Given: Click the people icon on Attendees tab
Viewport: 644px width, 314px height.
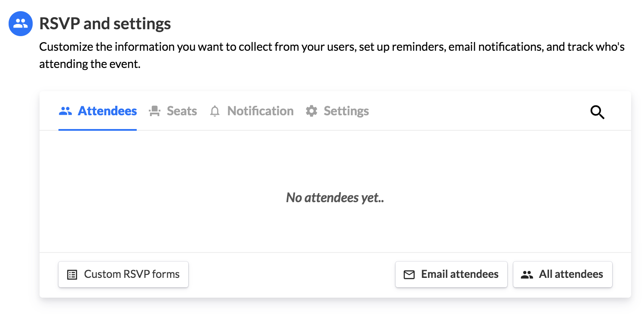Looking at the screenshot, I should [x=65, y=111].
